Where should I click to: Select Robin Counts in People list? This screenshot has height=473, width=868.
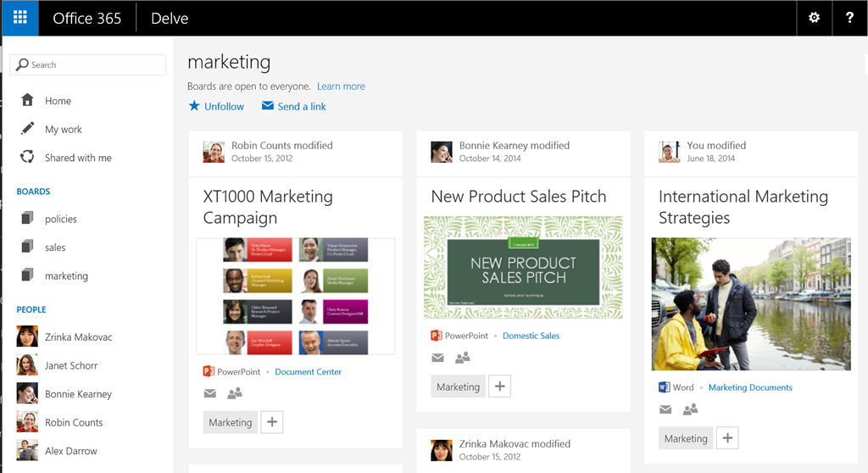[74, 422]
